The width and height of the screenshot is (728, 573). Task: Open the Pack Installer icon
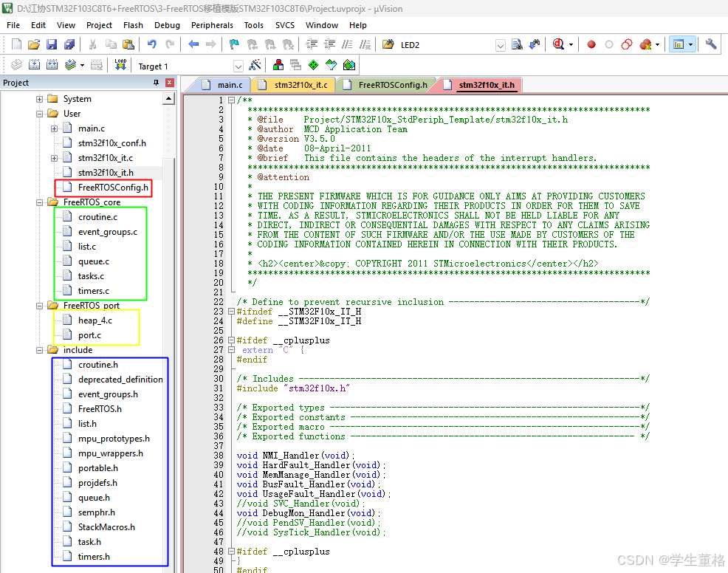(x=349, y=65)
